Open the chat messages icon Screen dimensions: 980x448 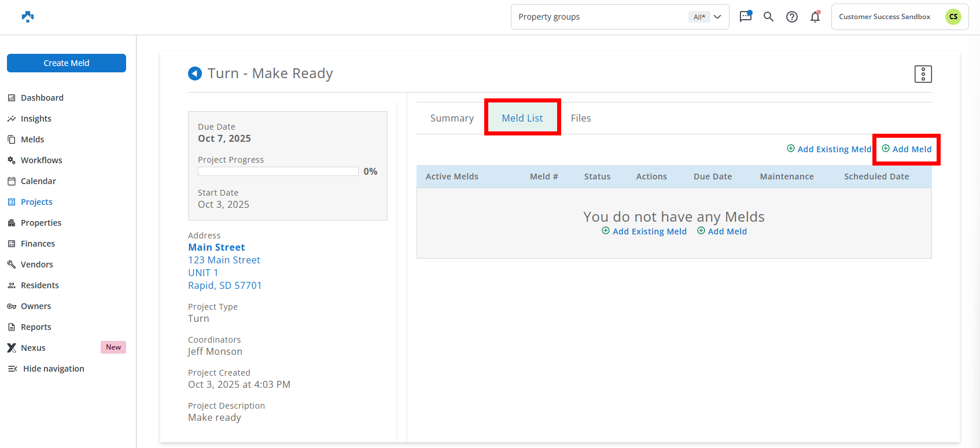(x=746, y=17)
